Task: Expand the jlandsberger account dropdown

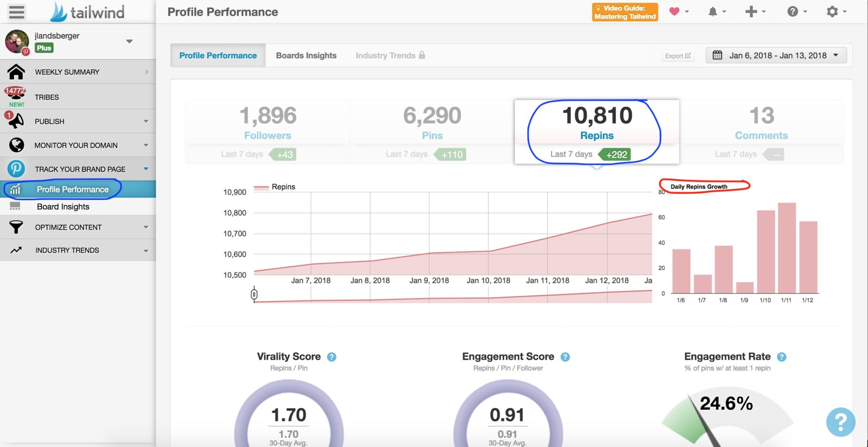Action: [129, 41]
